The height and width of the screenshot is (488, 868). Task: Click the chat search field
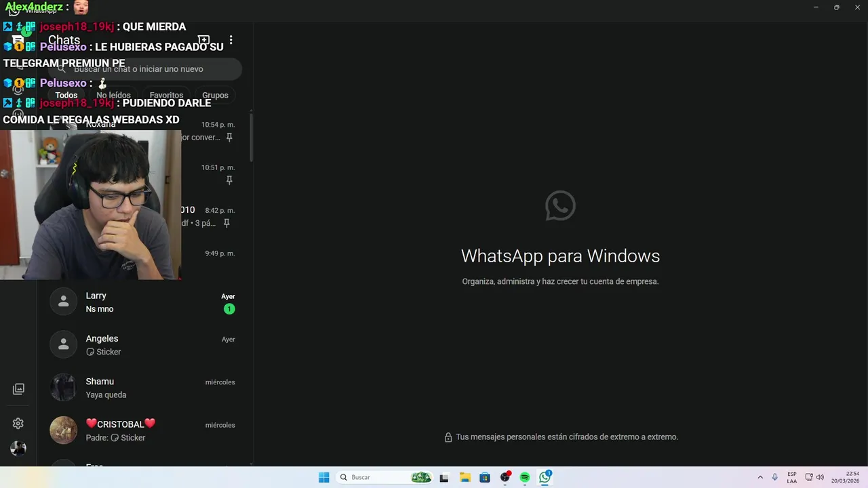145,68
